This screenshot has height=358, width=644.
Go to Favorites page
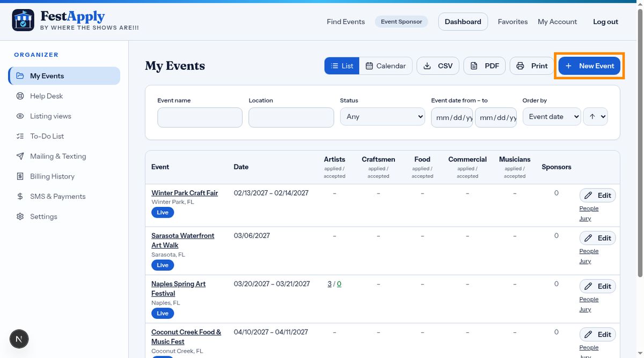pyautogui.click(x=513, y=22)
